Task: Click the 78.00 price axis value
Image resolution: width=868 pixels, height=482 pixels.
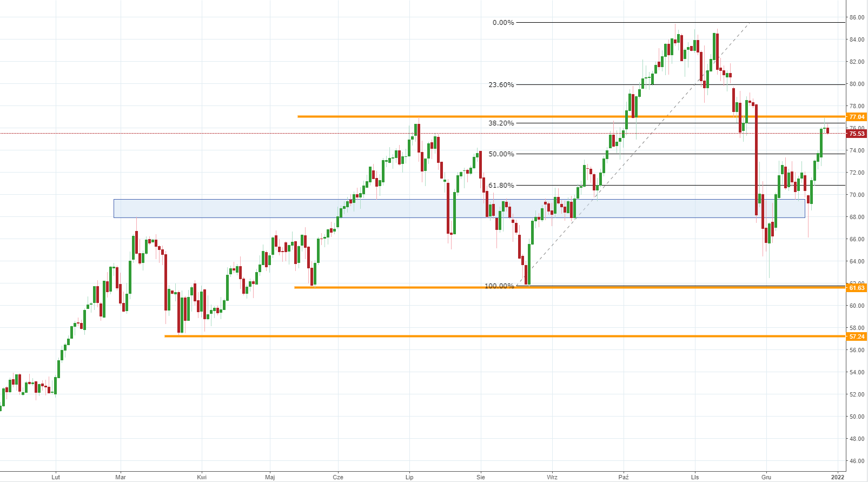Action: click(857, 106)
